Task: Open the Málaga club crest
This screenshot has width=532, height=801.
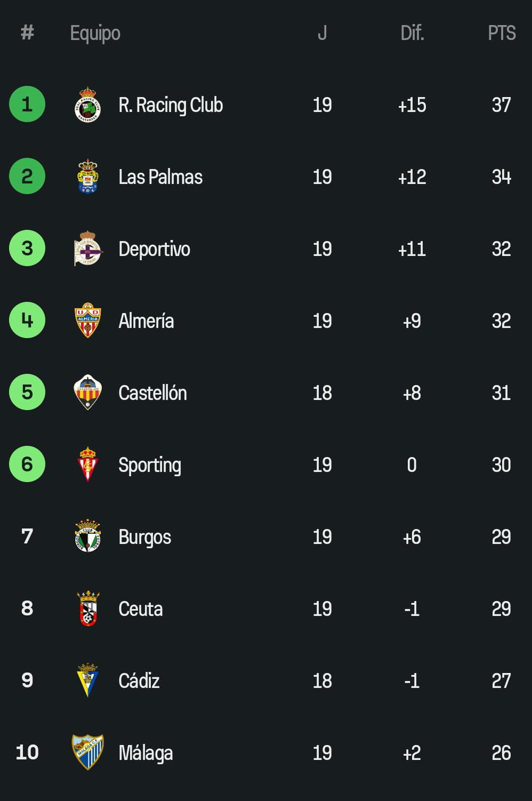Action: (x=87, y=752)
